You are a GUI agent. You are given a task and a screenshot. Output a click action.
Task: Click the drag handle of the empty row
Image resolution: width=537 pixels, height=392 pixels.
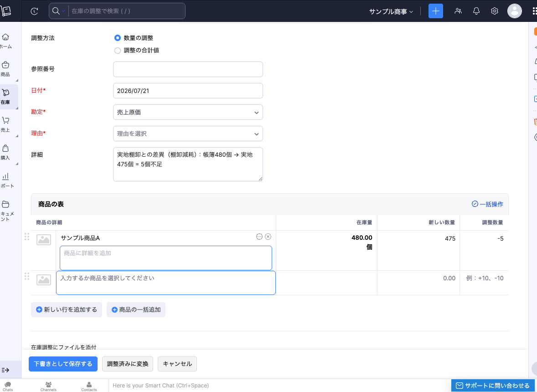[x=27, y=276]
